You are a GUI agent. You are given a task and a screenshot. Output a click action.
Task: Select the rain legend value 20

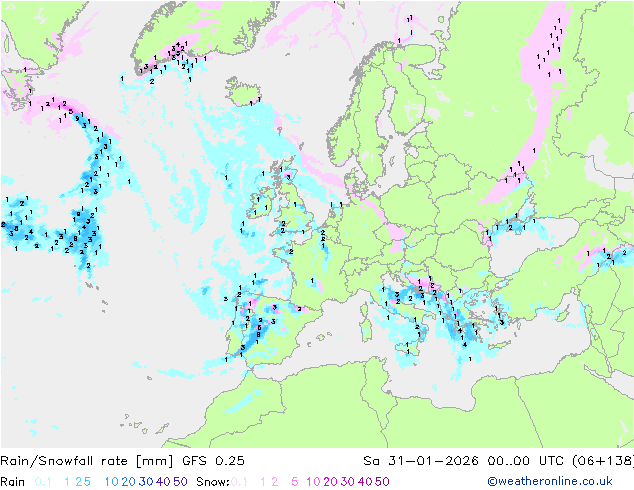128,482
